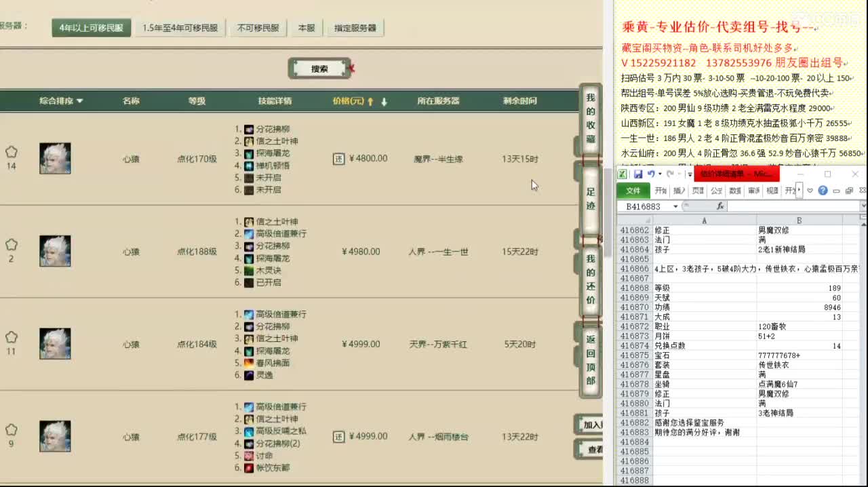This screenshot has height=487, width=868.
Task: Select 4年以上可移民服 server filter
Action: click(92, 28)
